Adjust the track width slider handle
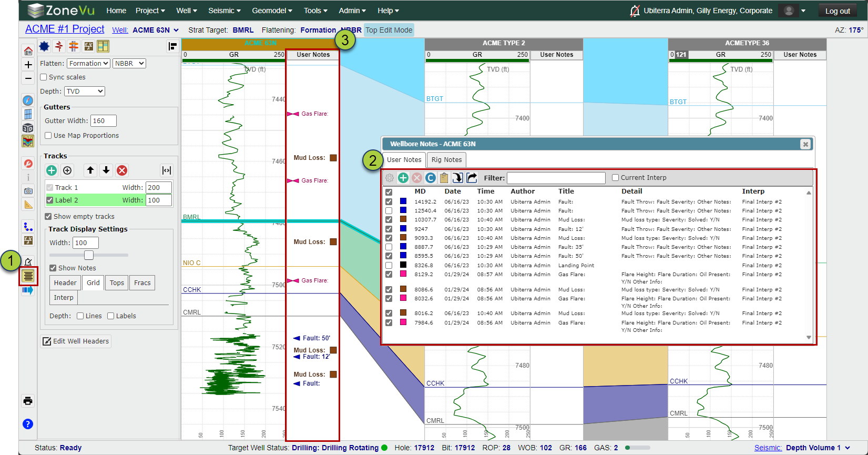Image resolution: width=868 pixels, height=455 pixels. pos(89,255)
